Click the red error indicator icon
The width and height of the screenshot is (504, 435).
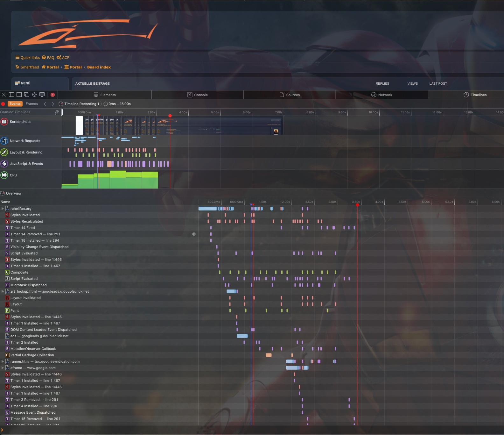52,95
